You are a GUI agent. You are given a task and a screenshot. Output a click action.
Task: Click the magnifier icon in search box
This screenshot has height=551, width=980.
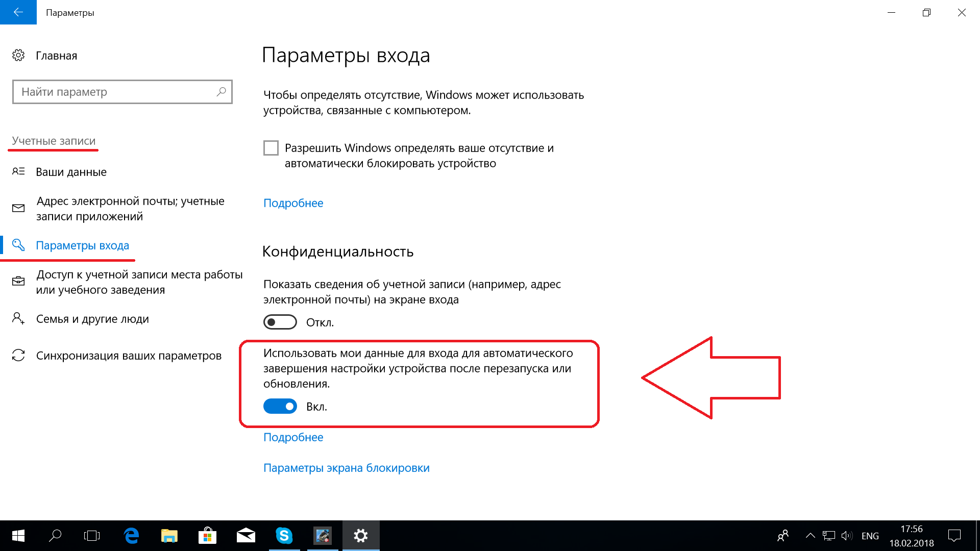click(221, 92)
